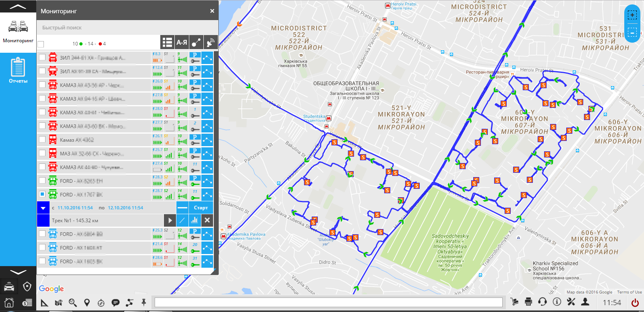Tick the checkbox of КАМАЗ with 26.0 voltage
The image size is (644, 312).
click(42, 85)
